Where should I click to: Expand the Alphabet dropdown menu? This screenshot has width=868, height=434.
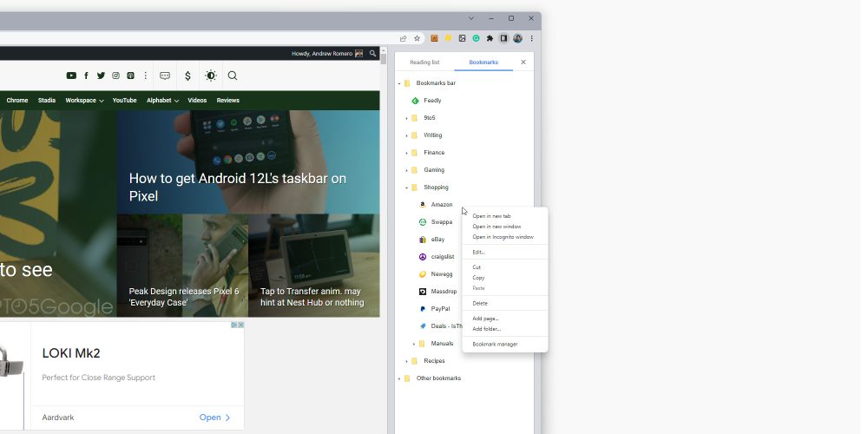click(x=162, y=101)
